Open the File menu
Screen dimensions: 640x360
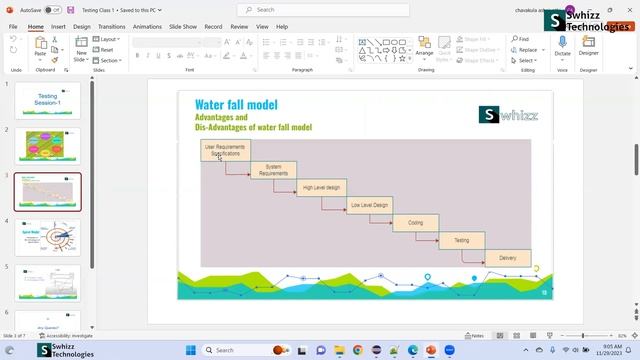pyautogui.click(x=13, y=27)
